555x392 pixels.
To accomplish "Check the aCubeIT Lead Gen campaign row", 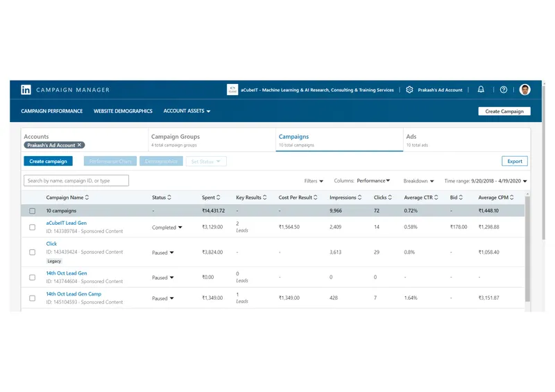I will coord(32,227).
